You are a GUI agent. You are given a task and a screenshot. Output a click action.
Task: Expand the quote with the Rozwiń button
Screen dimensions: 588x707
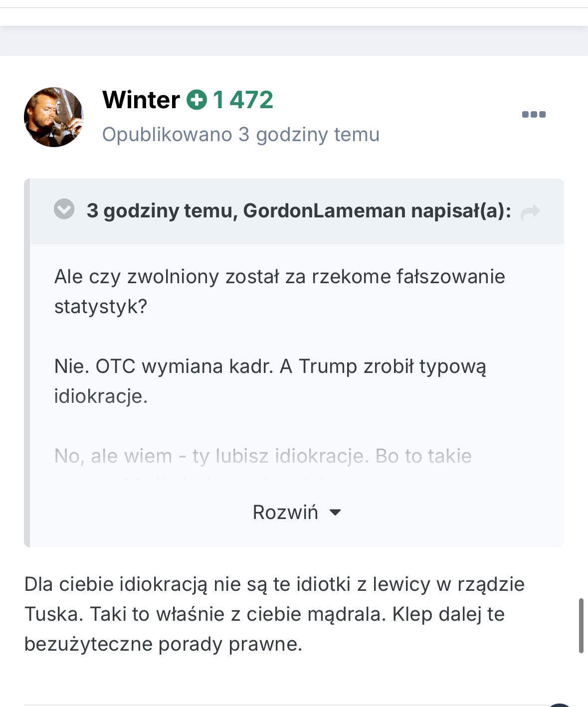point(285,513)
